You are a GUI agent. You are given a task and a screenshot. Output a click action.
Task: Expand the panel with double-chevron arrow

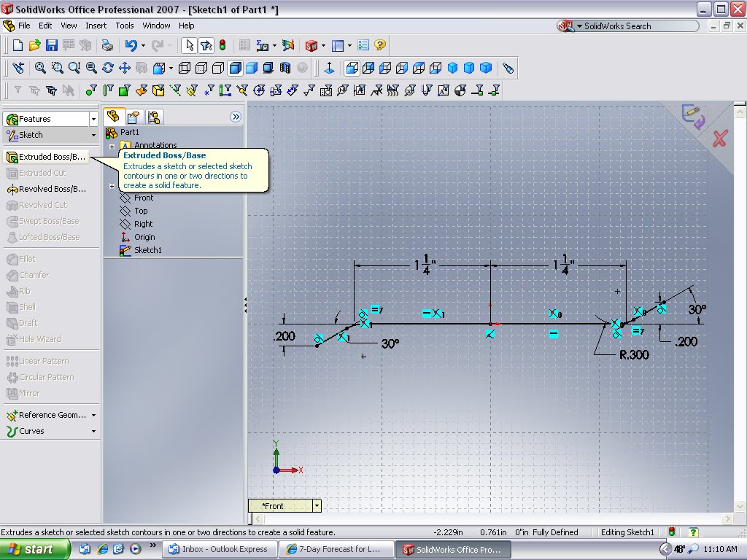tap(236, 117)
